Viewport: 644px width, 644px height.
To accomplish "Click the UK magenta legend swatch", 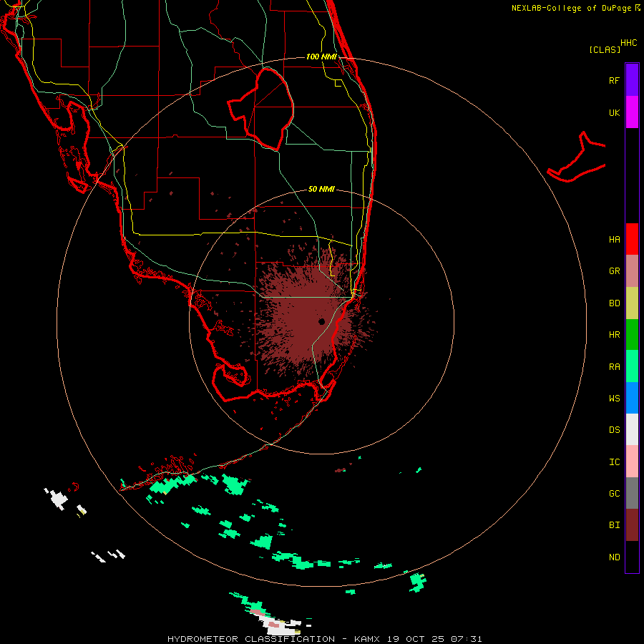I will 632,112.
